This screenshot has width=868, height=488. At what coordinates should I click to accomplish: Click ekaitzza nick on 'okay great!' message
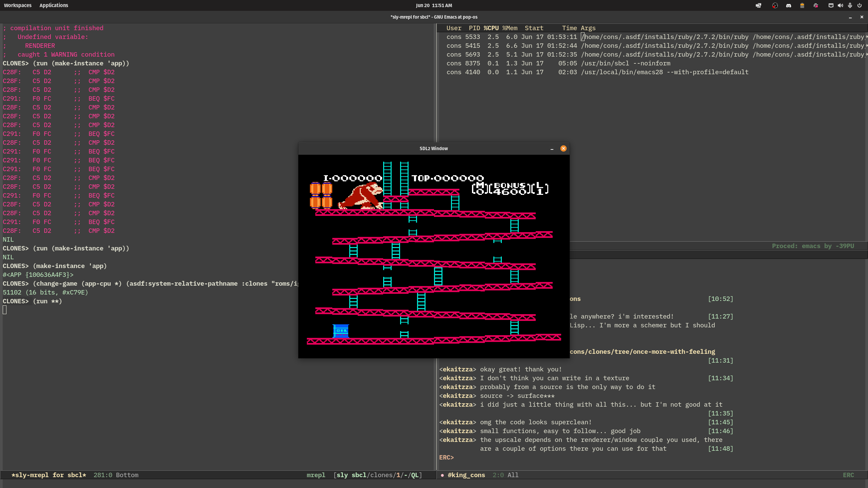tap(458, 369)
